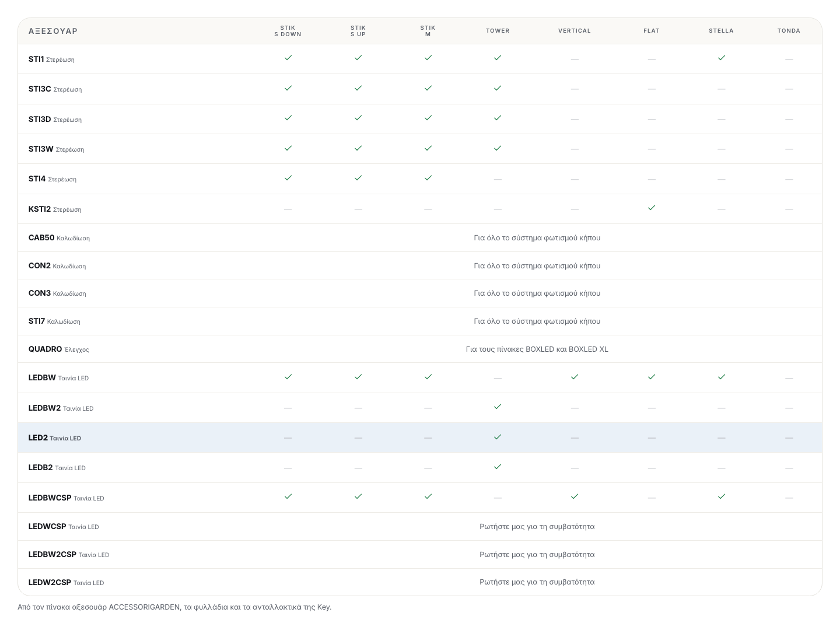Viewport: 840px width, 630px height.
Task: Click CON2 note Για όλο το σύστημα
Action: pos(537,266)
